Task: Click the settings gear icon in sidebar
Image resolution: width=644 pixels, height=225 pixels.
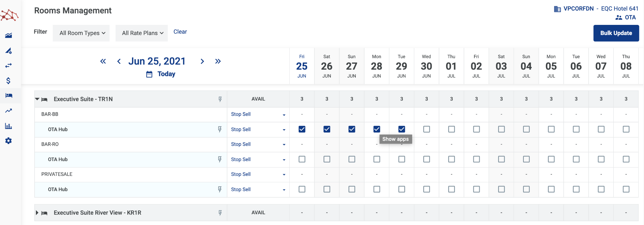Action: (x=8, y=141)
